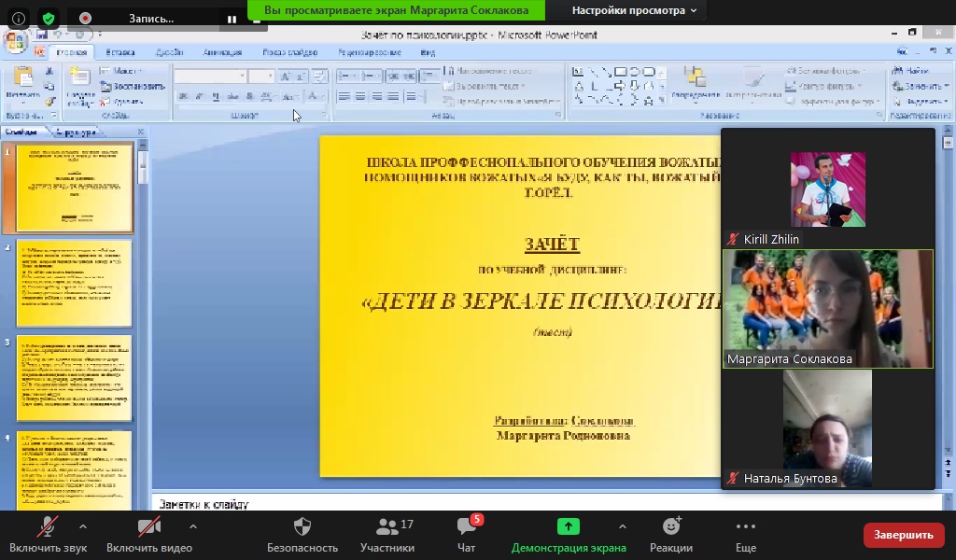
Task: Open the Еще more options menu
Action: click(745, 535)
